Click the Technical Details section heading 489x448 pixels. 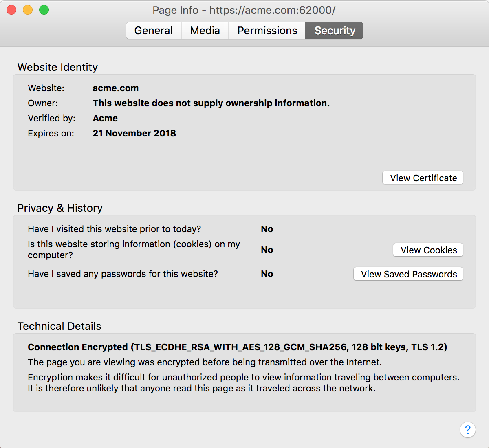click(x=59, y=326)
